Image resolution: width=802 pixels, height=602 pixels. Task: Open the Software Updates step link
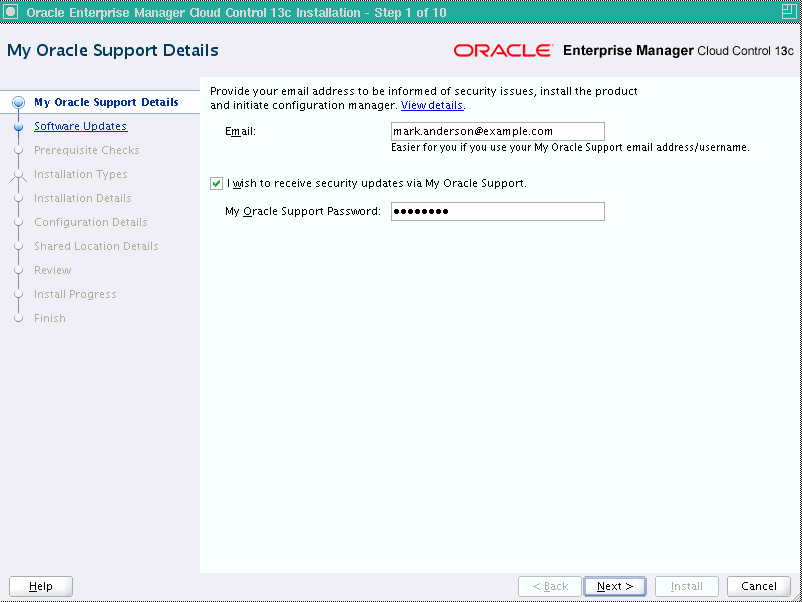point(80,126)
